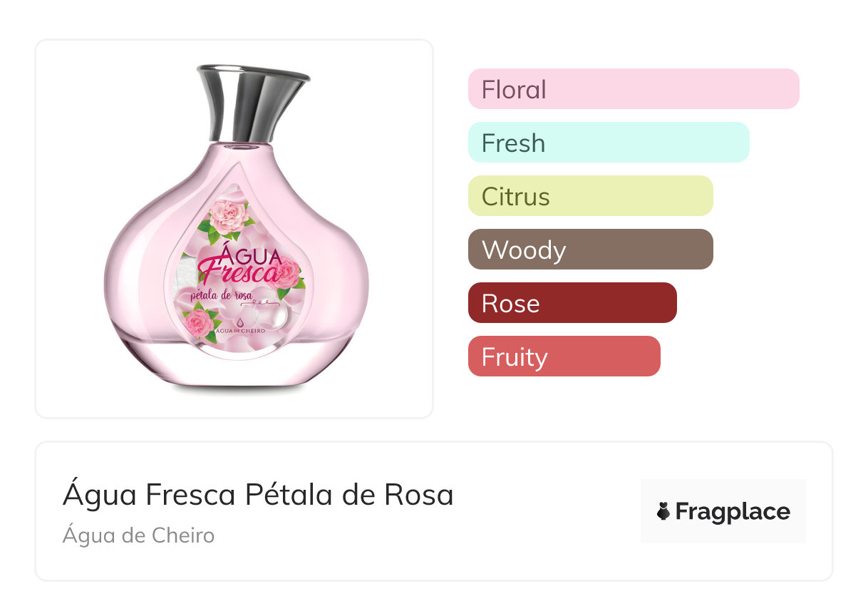Click the Água de Cheiro brand name
The height and width of the screenshot is (616, 868).
[x=138, y=535]
